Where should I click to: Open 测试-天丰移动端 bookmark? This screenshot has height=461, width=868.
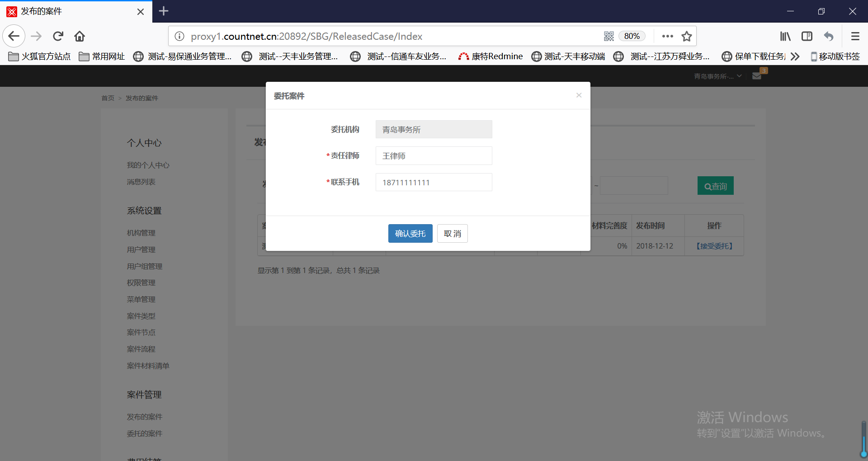(x=568, y=56)
